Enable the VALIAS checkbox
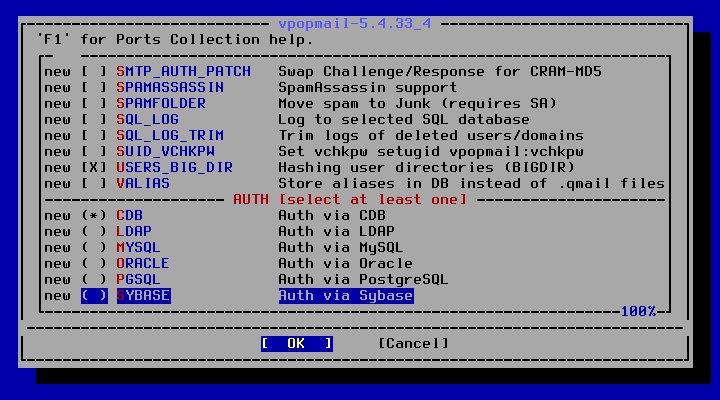720x400 pixels. tap(94, 184)
